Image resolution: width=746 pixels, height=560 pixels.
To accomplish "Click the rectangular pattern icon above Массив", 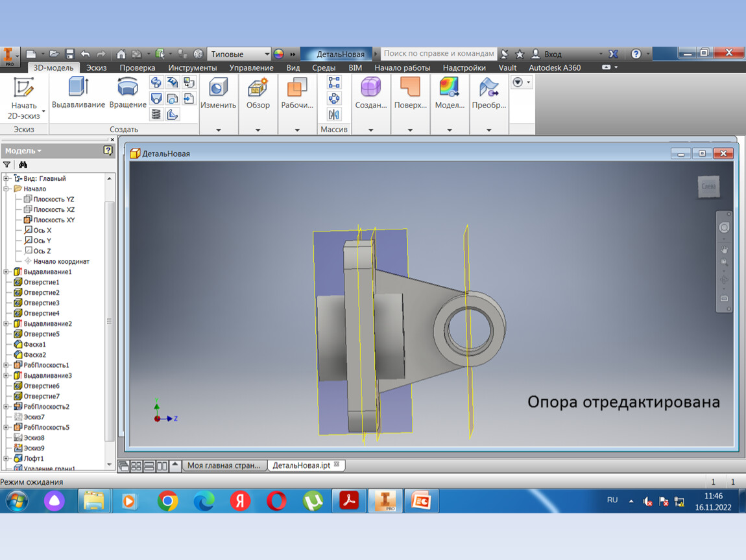I will pos(334,82).
